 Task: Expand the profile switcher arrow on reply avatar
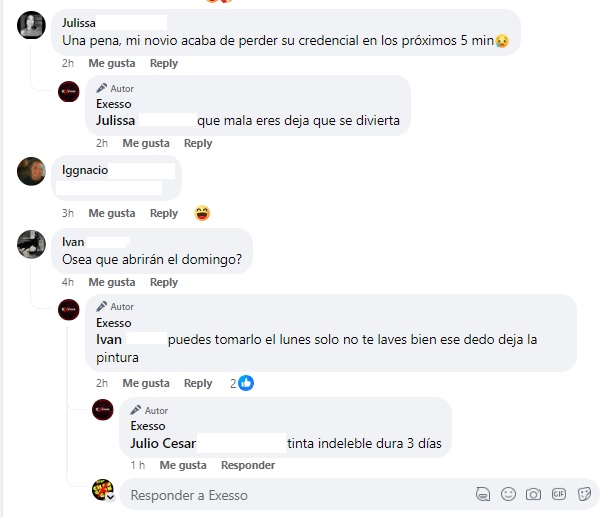pyautogui.click(x=111, y=497)
